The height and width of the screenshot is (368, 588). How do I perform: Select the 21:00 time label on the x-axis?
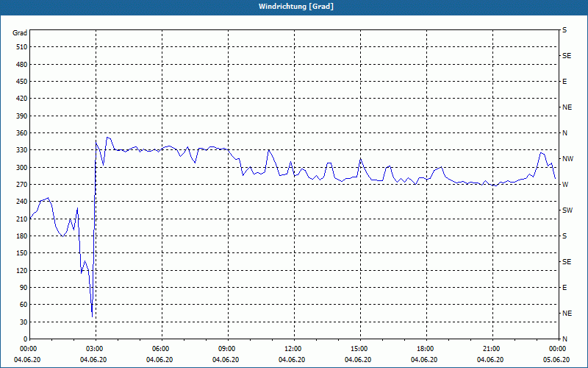click(492, 348)
